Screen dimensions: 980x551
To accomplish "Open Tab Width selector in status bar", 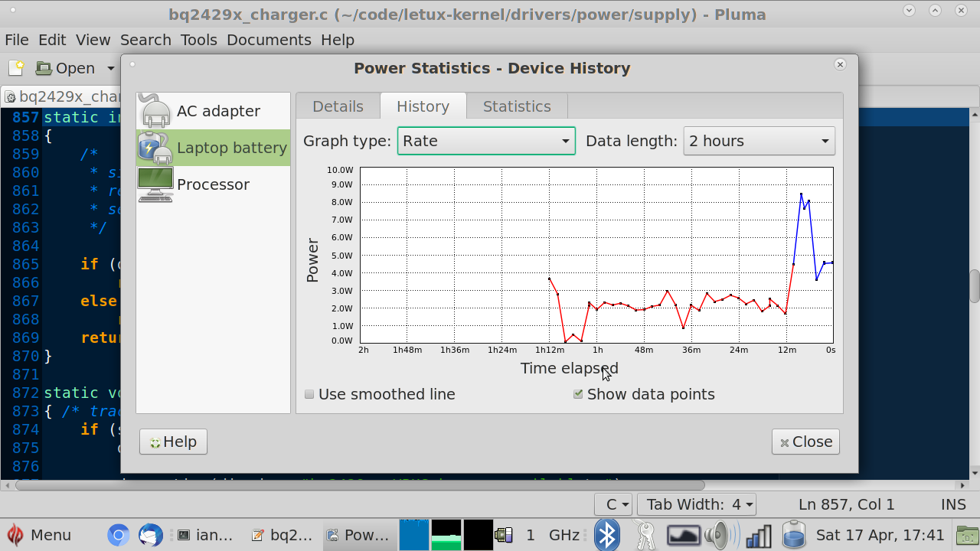I will point(700,504).
